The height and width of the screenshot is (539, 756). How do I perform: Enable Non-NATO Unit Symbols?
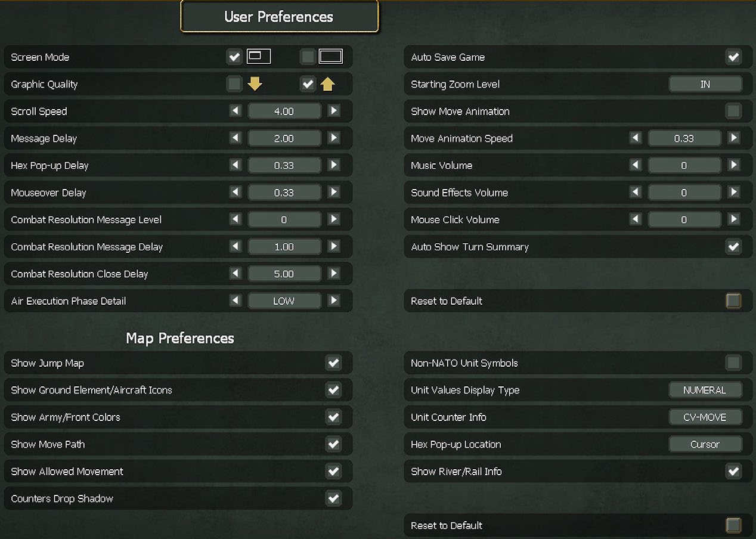click(x=733, y=363)
